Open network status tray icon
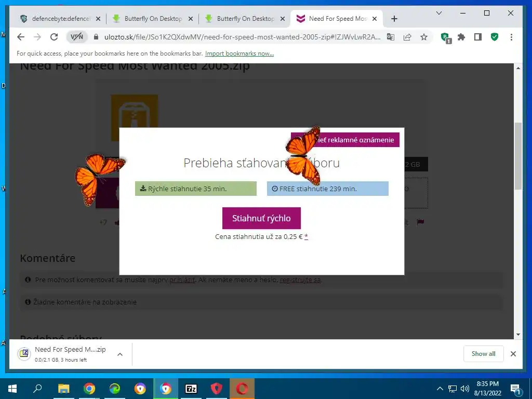This screenshot has width=532, height=399. 453,389
